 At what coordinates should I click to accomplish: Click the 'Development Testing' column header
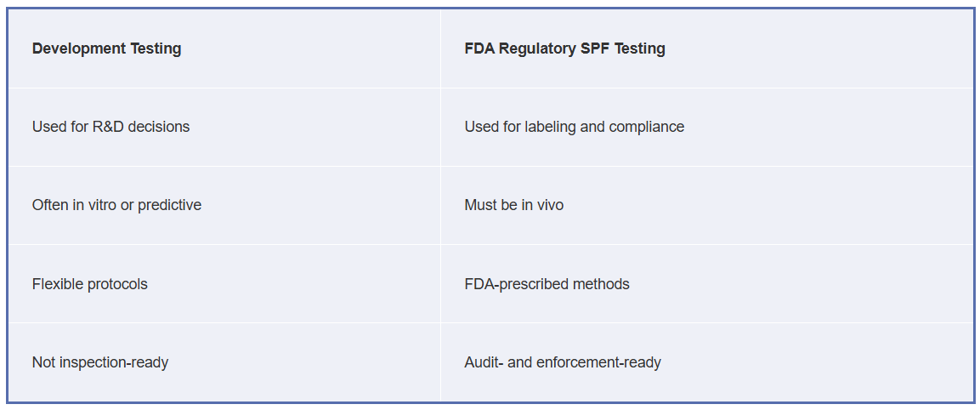coord(224,48)
